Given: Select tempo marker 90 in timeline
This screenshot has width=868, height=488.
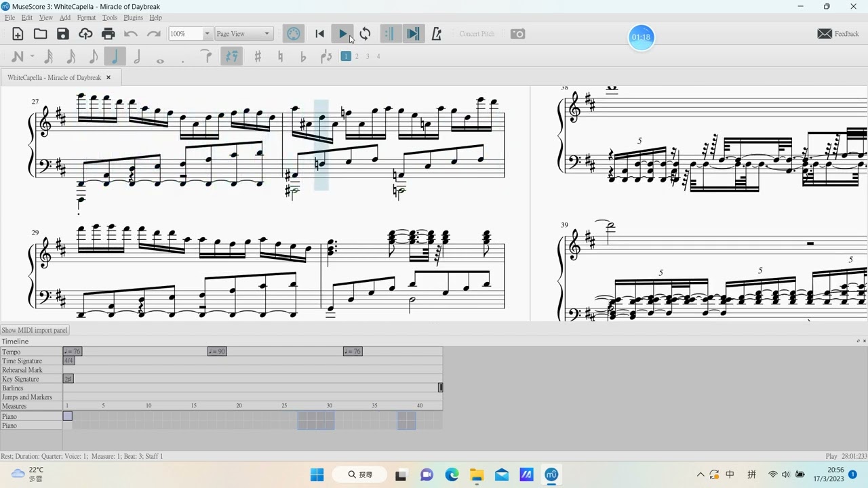Looking at the screenshot, I should (x=217, y=351).
